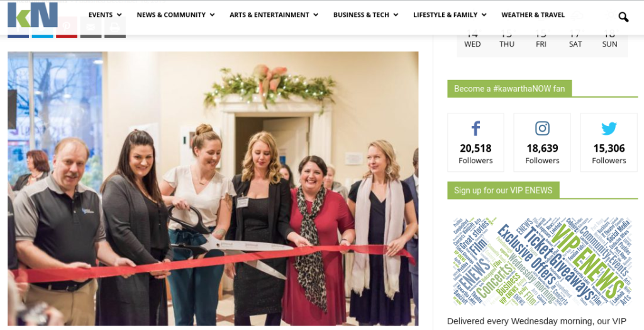The width and height of the screenshot is (644, 330).
Task: Expand News & Community dropdown
Action: [176, 15]
